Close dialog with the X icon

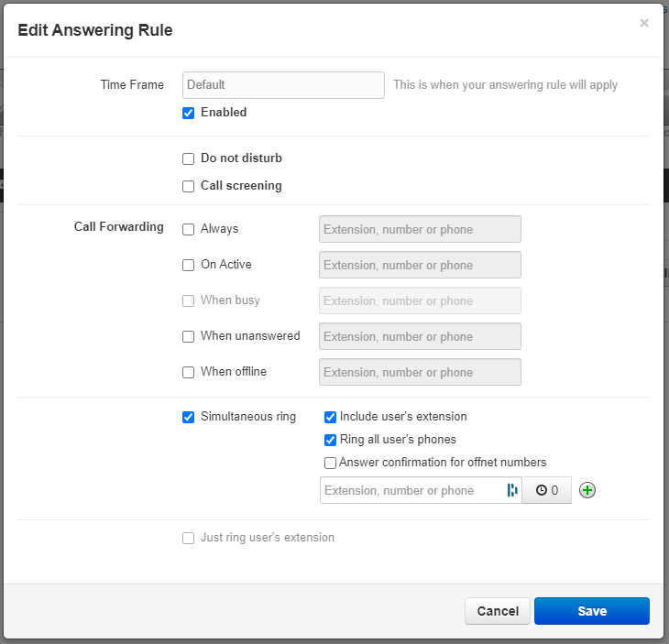coord(644,23)
